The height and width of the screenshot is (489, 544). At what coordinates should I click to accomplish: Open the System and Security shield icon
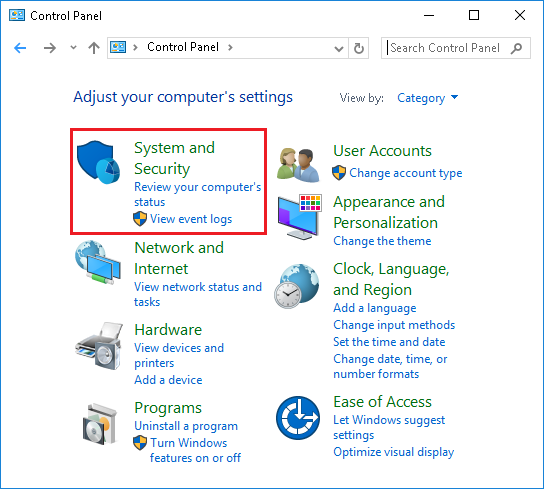point(99,162)
